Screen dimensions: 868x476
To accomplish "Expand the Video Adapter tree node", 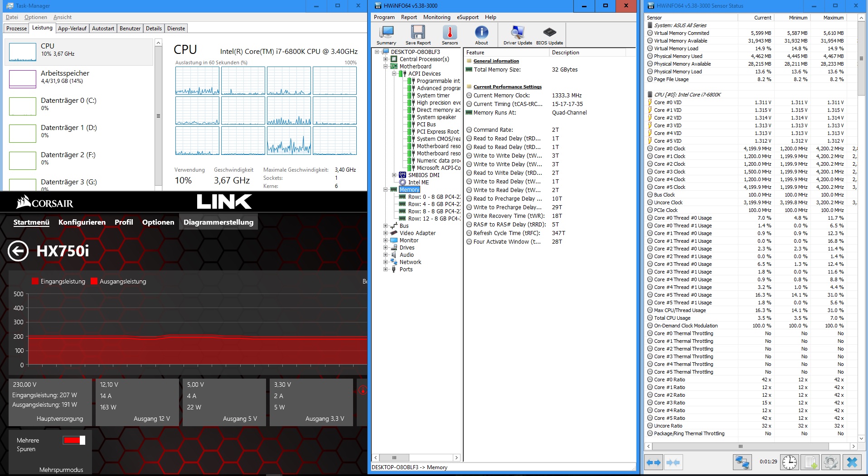I will pyautogui.click(x=386, y=233).
